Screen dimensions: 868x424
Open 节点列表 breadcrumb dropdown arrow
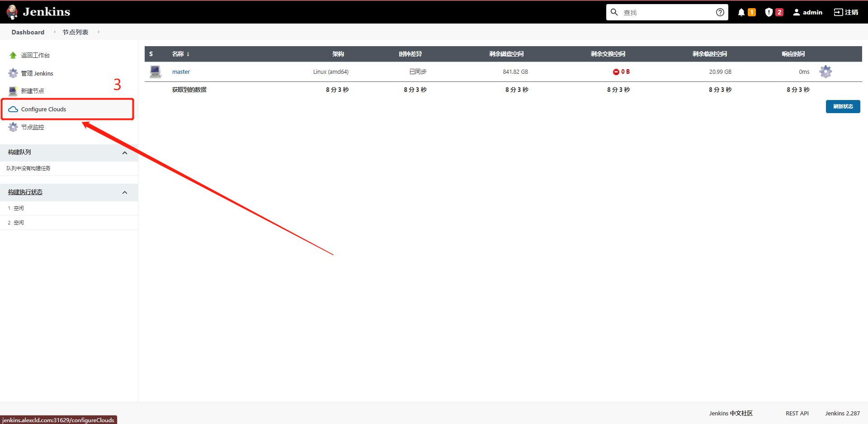[99, 32]
